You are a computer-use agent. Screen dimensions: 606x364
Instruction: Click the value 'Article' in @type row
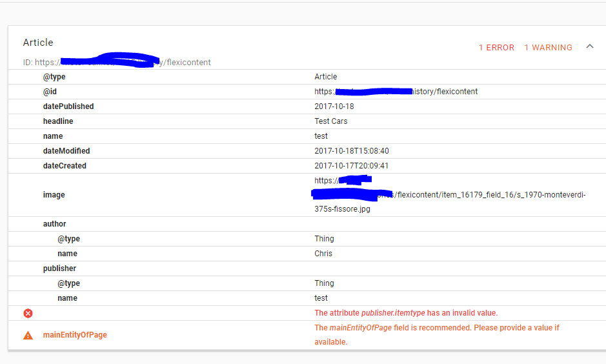[326, 77]
